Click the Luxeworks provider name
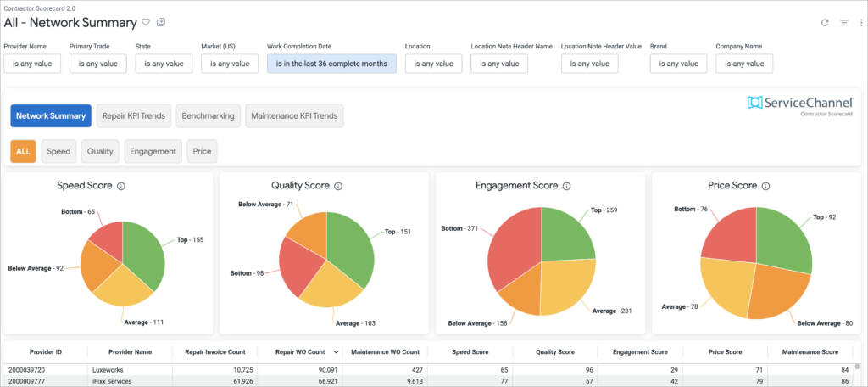This screenshot has height=387, width=868. coord(109,370)
